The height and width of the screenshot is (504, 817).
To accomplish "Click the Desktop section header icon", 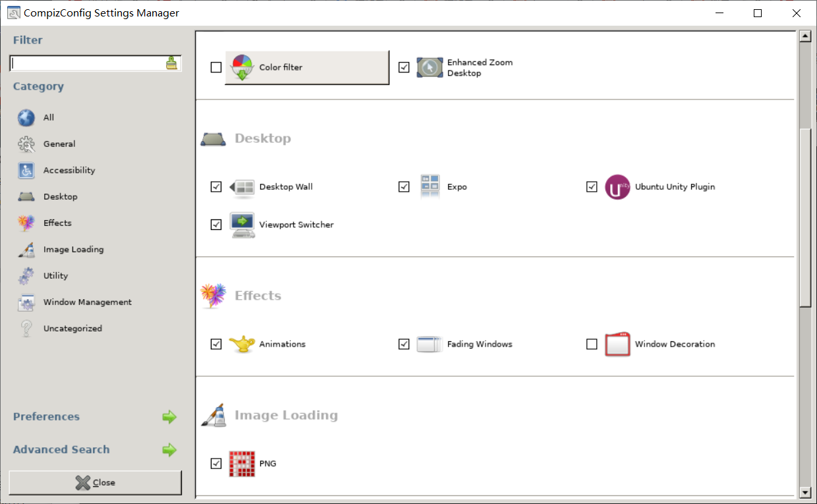I will coord(213,139).
